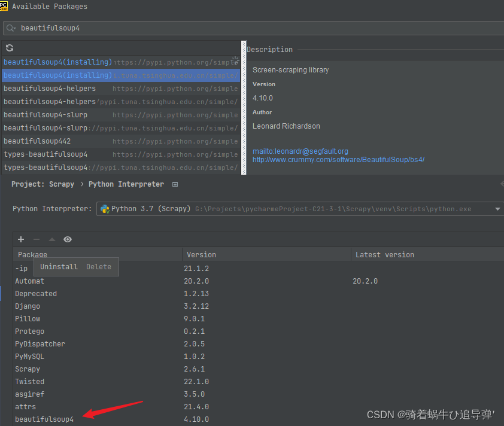Click Automat latest version 20.2.0 cell
Viewport: 504px width, 426px height.
pyautogui.click(x=365, y=281)
